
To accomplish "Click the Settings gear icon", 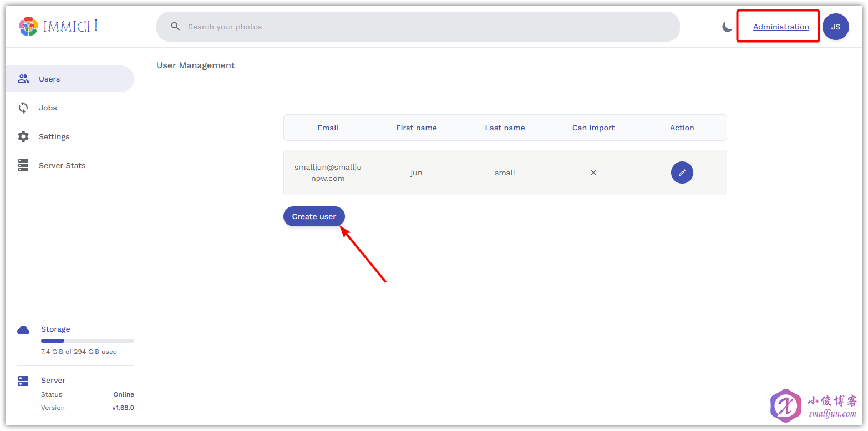I will [x=23, y=136].
